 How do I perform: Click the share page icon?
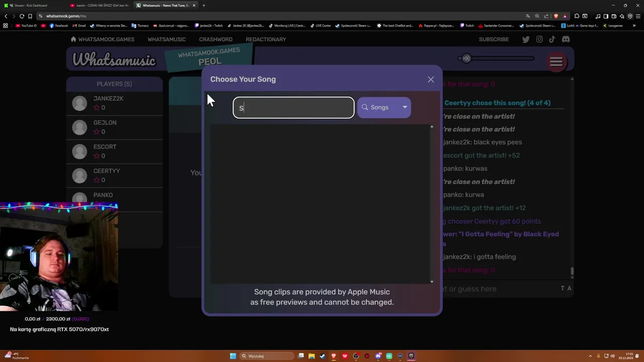[546, 16]
